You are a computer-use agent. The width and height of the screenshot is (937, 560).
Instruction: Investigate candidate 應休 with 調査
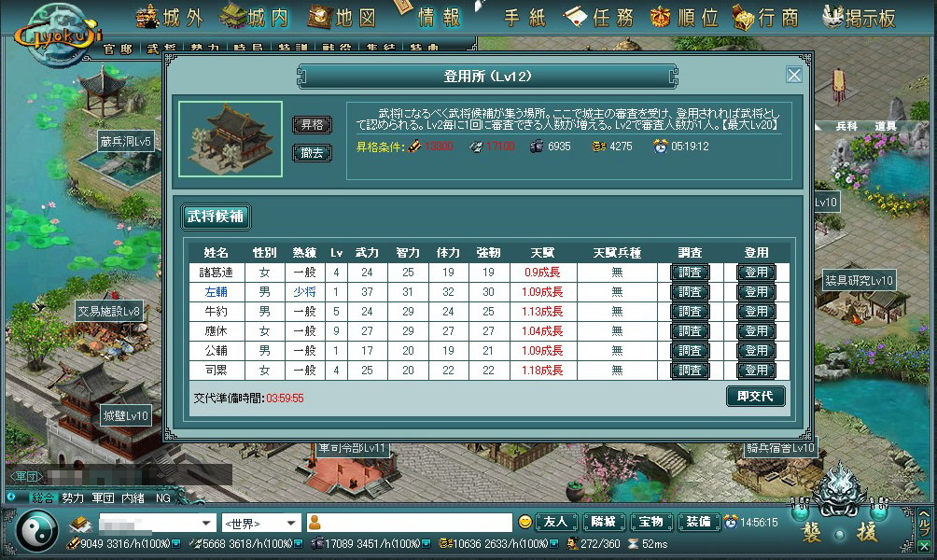pyautogui.click(x=690, y=331)
